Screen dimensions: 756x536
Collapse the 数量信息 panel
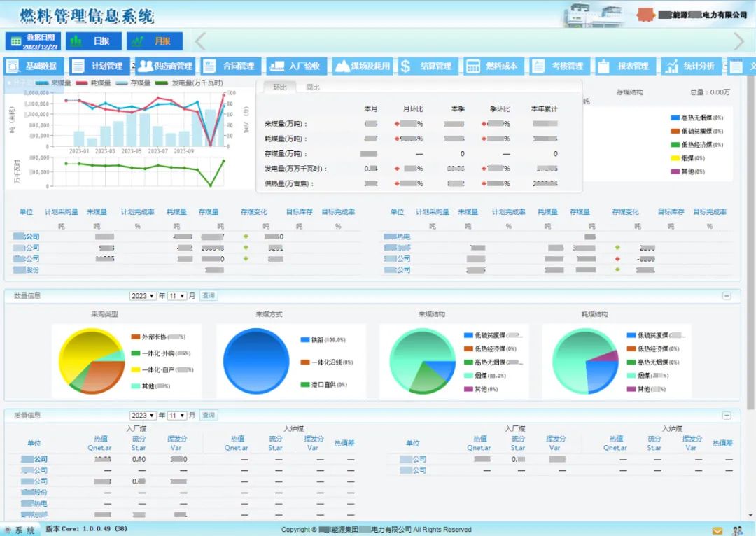coord(727,296)
